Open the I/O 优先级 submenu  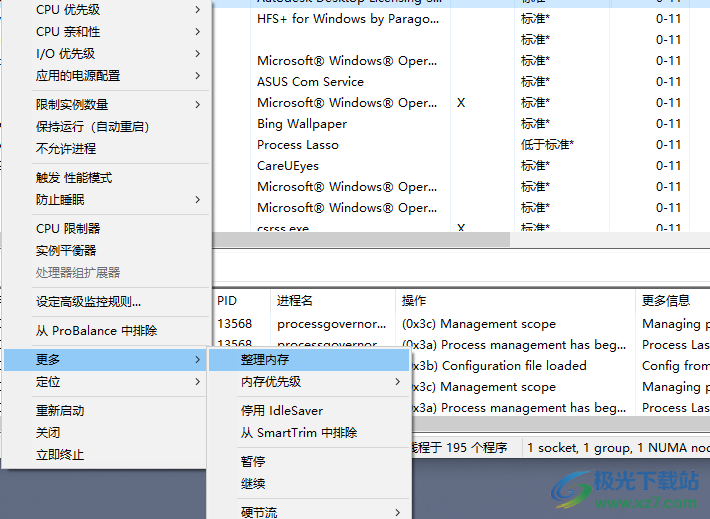(107, 53)
